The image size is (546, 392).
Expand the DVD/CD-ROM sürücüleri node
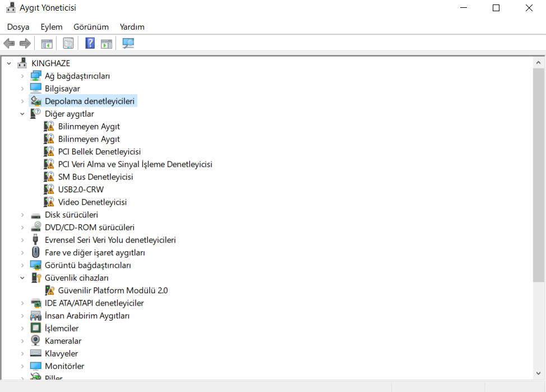click(22, 227)
